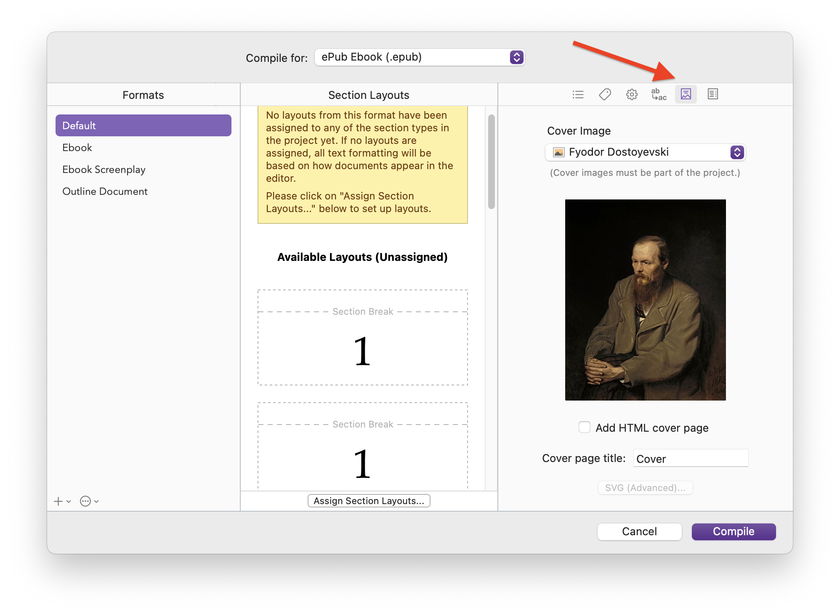Open the General Options gear tab
This screenshot has width=840, height=616.
coord(632,94)
